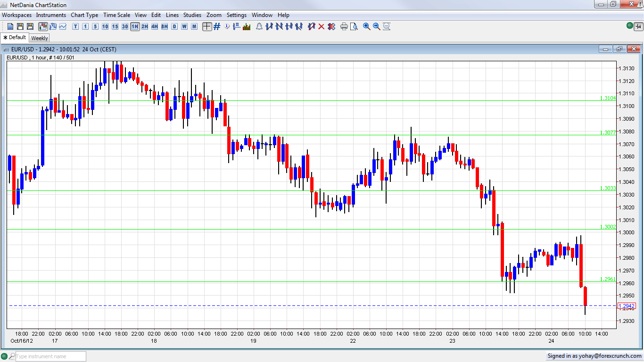Click the Type instrument name field

(50, 356)
